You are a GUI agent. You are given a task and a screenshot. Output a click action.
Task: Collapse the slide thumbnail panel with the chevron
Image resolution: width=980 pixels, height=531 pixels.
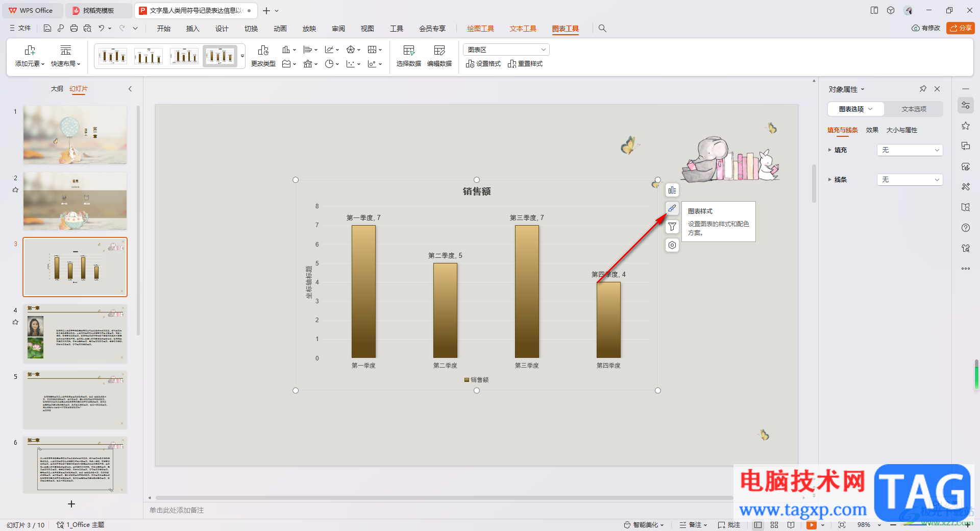coord(130,89)
